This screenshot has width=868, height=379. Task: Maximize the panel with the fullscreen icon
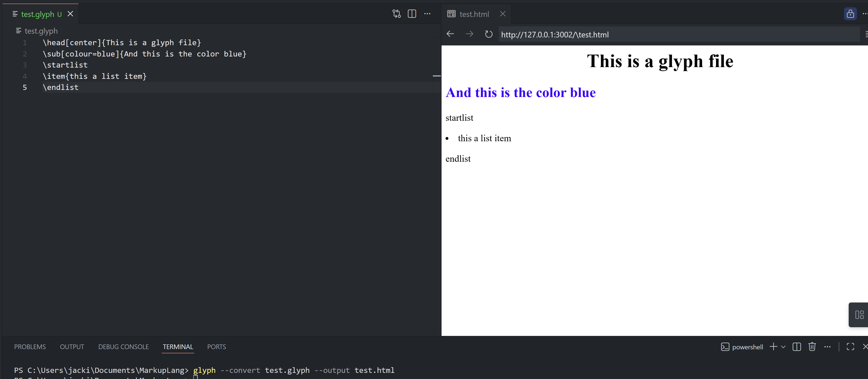[x=851, y=346]
